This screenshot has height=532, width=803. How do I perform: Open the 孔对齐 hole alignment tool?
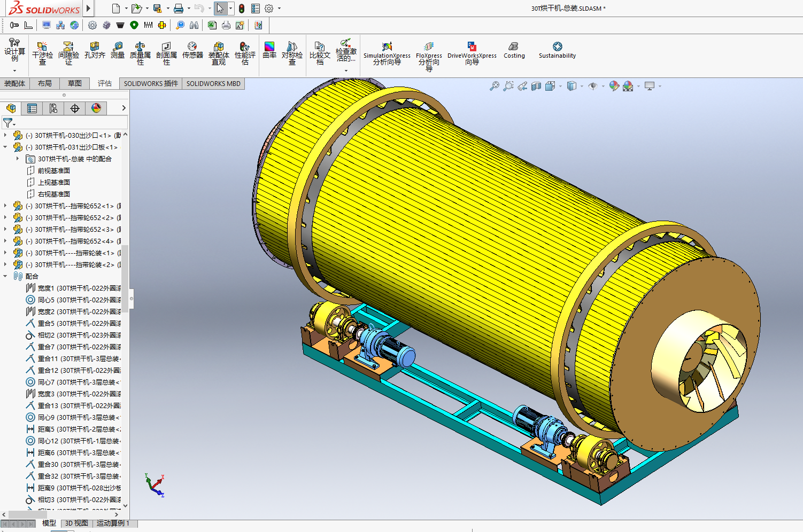click(95, 50)
